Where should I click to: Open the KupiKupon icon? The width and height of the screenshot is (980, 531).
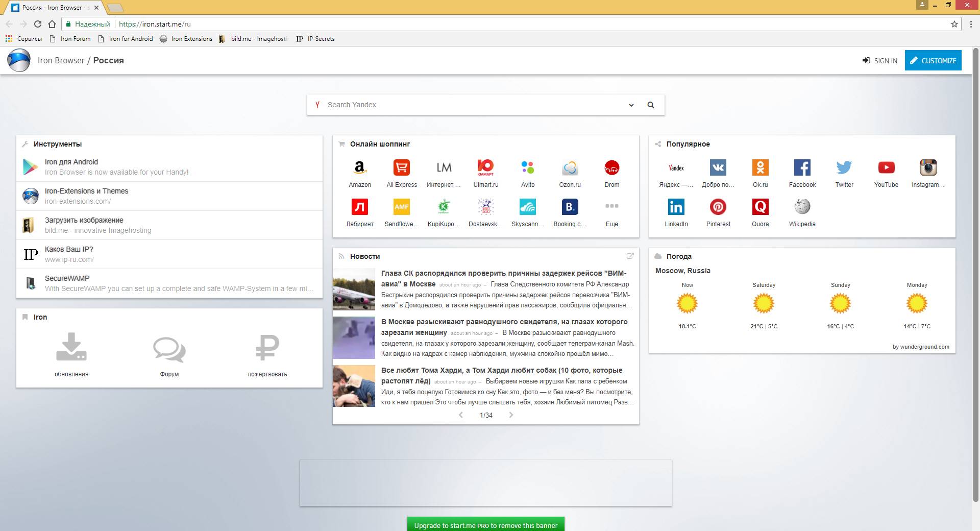point(444,207)
